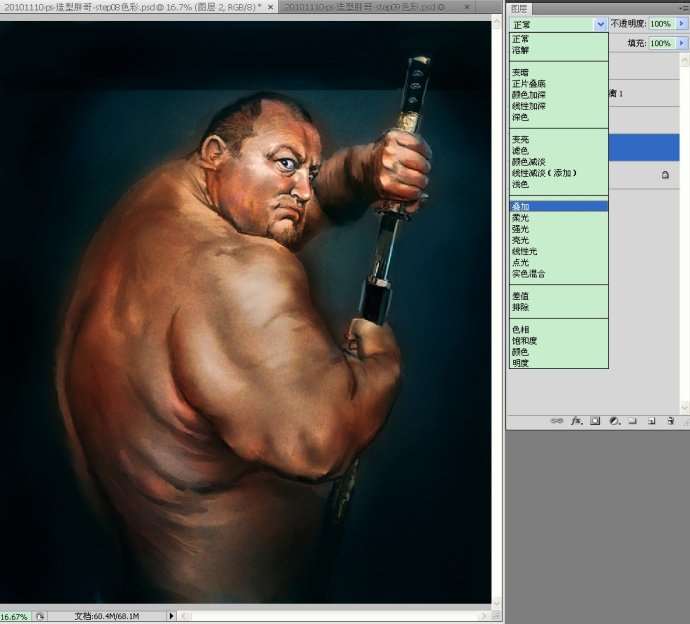Open the Layers panel flyout menu

684,8
